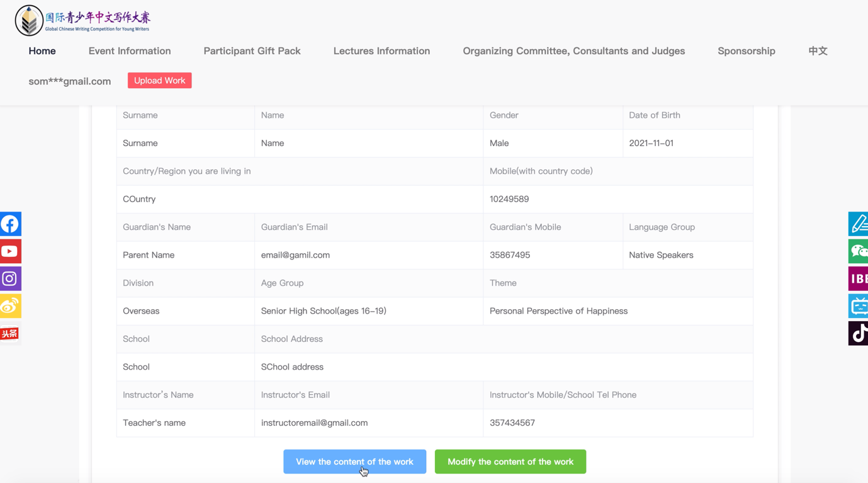Image resolution: width=868 pixels, height=483 pixels.
Task: Open the Bilibili TV icon
Action: point(858,306)
